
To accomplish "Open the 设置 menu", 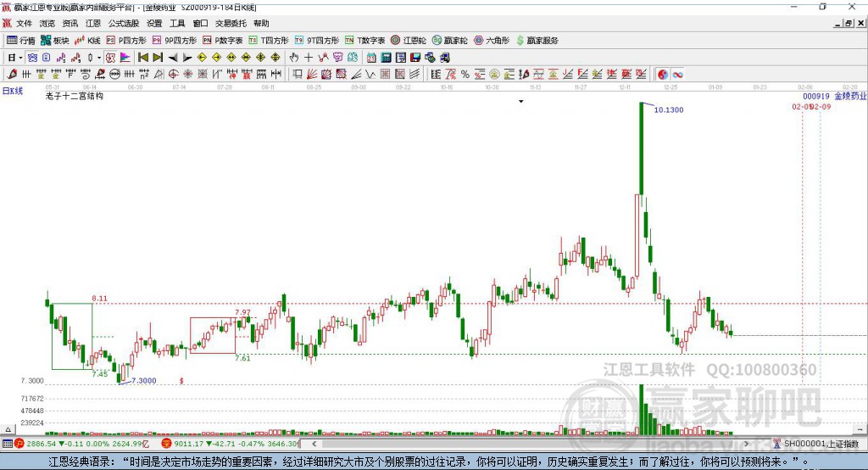I will tap(154, 23).
